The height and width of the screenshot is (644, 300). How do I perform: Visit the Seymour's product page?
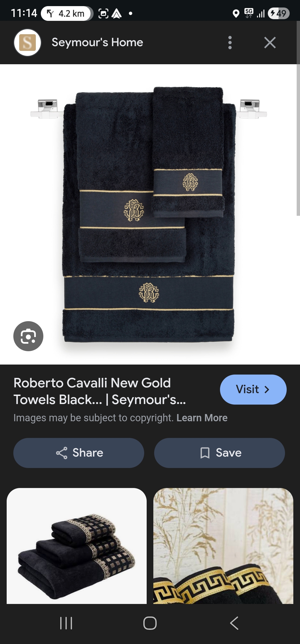pyautogui.click(x=253, y=389)
